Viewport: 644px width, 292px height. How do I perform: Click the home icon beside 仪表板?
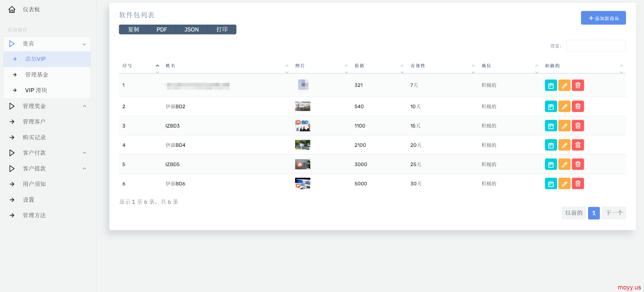pos(12,9)
